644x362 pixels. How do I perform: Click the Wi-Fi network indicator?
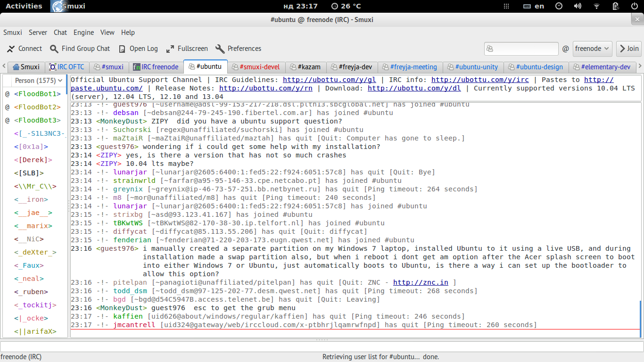[x=596, y=6]
